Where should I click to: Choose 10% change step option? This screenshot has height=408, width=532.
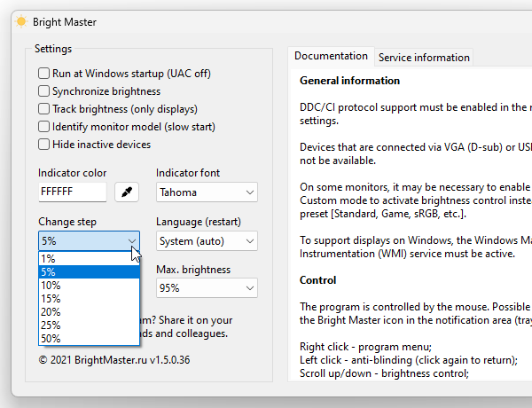89,285
